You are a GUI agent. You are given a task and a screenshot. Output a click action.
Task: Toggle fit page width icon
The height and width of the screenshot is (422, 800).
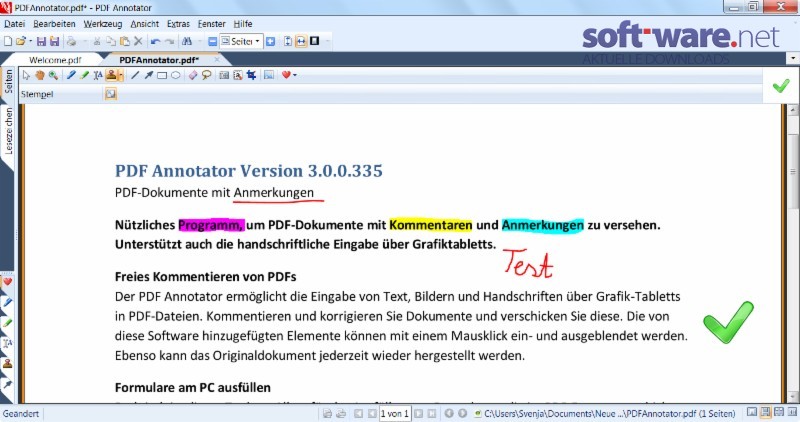[x=301, y=41]
